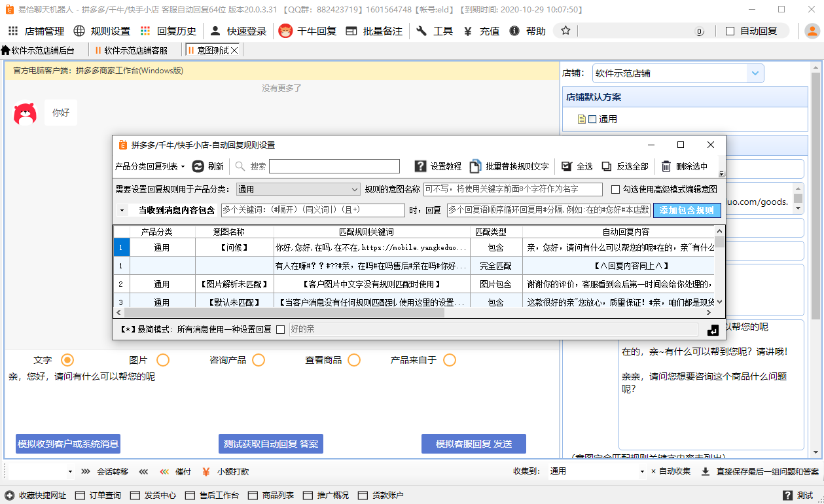This screenshot has width=824, height=504.
Task: Click the 完全匹配 cell in table
Action: [496, 266]
